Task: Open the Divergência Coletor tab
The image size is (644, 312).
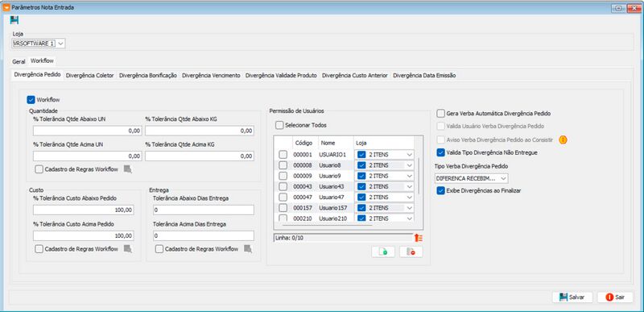Action: [x=89, y=75]
